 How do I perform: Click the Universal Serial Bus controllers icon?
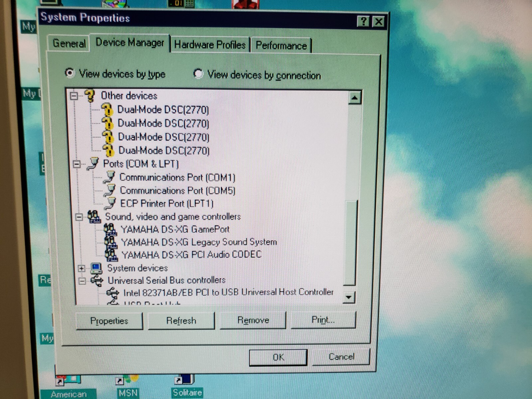[x=97, y=280]
